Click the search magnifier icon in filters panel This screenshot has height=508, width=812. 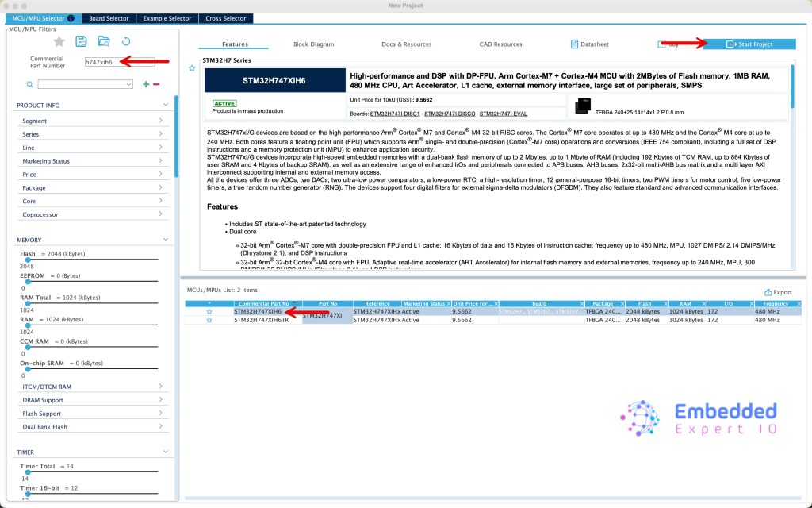pyautogui.click(x=29, y=84)
